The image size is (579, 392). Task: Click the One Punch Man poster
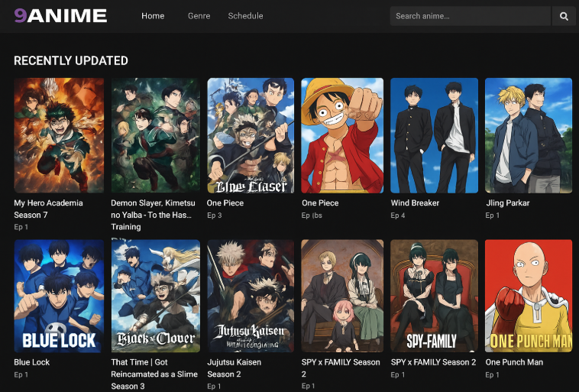click(528, 296)
